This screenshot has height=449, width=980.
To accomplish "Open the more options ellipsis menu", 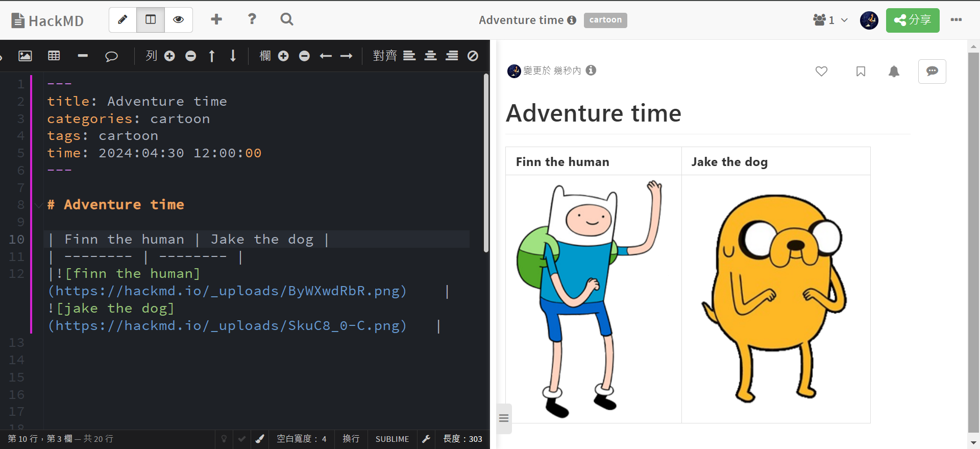I will click(x=956, y=19).
